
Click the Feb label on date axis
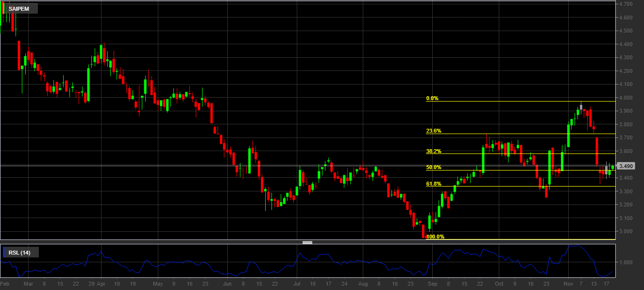pyautogui.click(x=5, y=283)
